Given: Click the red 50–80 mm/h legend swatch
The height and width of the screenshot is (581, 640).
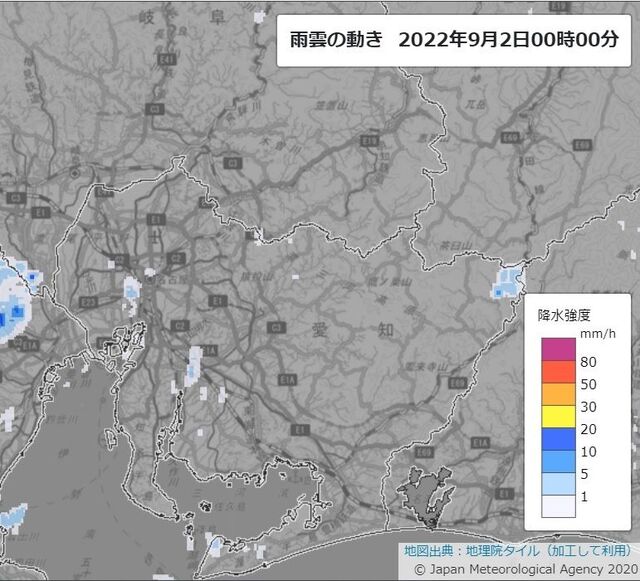Looking at the screenshot, I should (x=558, y=372).
